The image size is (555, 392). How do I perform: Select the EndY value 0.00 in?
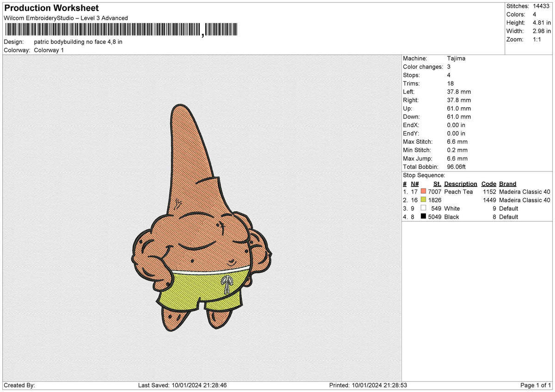456,134
